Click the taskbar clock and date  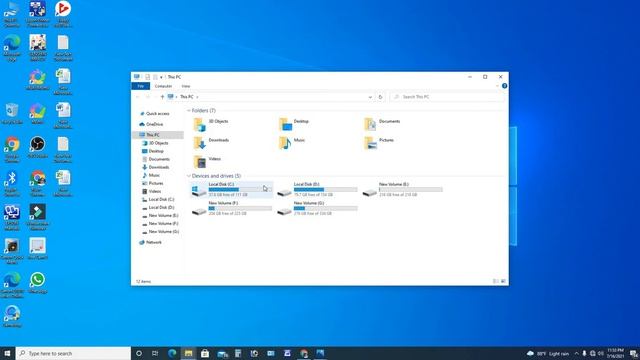pyautogui.click(x=615, y=353)
